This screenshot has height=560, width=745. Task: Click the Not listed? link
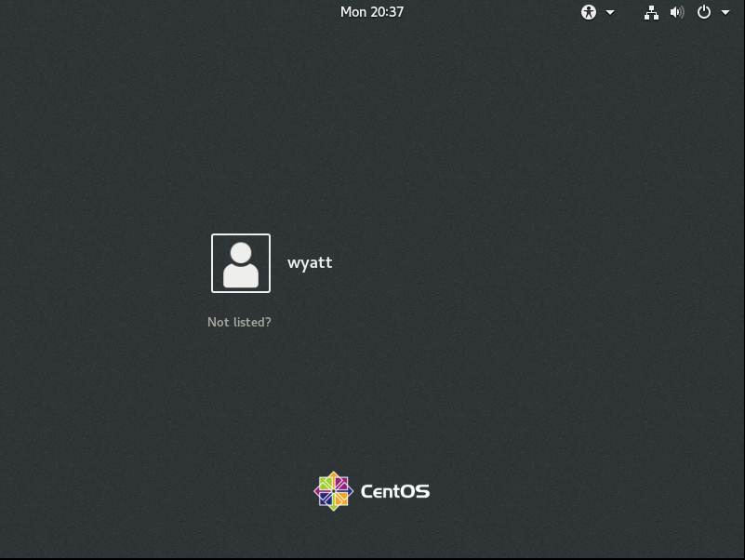tap(239, 322)
